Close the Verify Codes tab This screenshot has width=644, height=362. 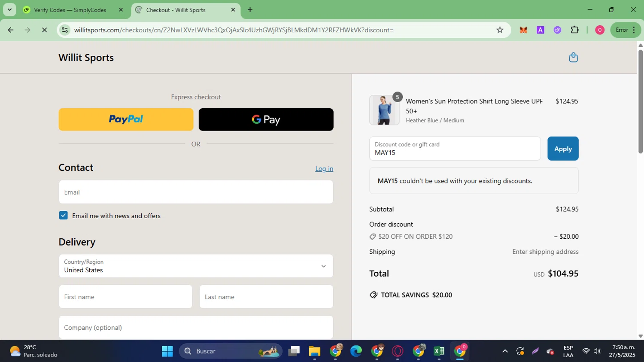click(121, 10)
